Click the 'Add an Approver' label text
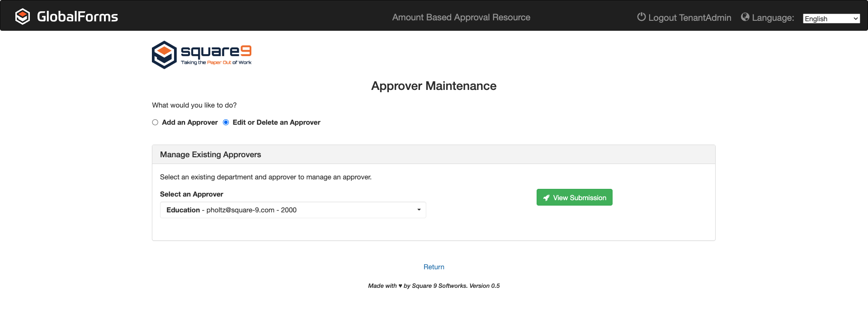Image resolution: width=868 pixels, height=319 pixels. click(189, 122)
